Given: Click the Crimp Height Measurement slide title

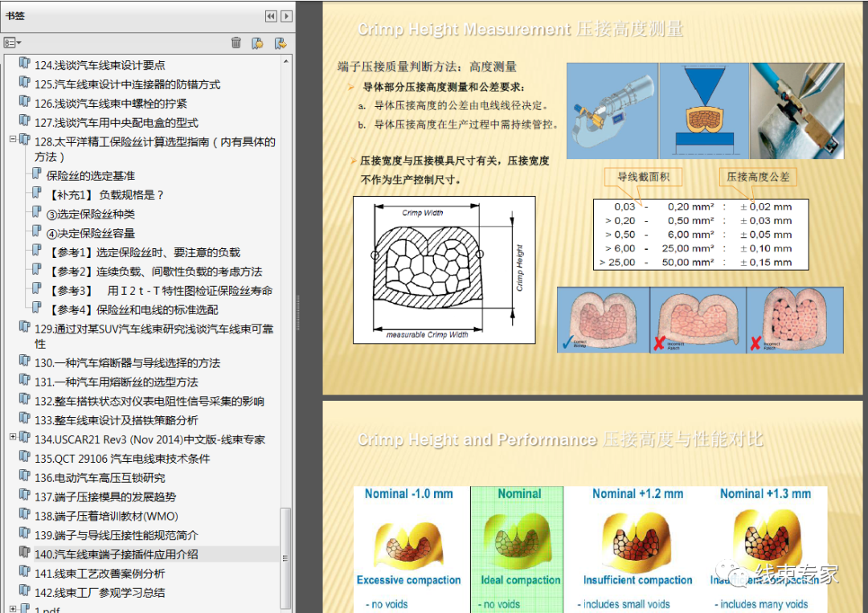Looking at the screenshot, I should (x=520, y=29).
